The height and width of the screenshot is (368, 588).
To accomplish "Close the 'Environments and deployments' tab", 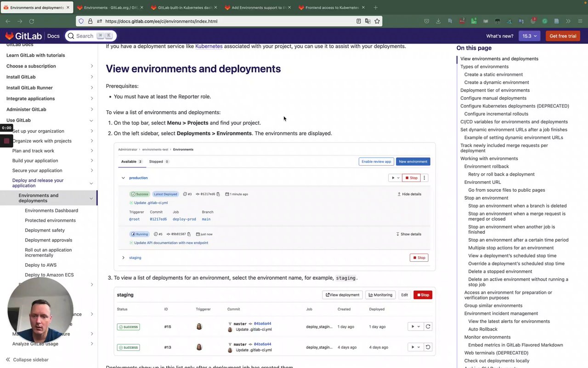I will pyautogui.click(x=68, y=7).
